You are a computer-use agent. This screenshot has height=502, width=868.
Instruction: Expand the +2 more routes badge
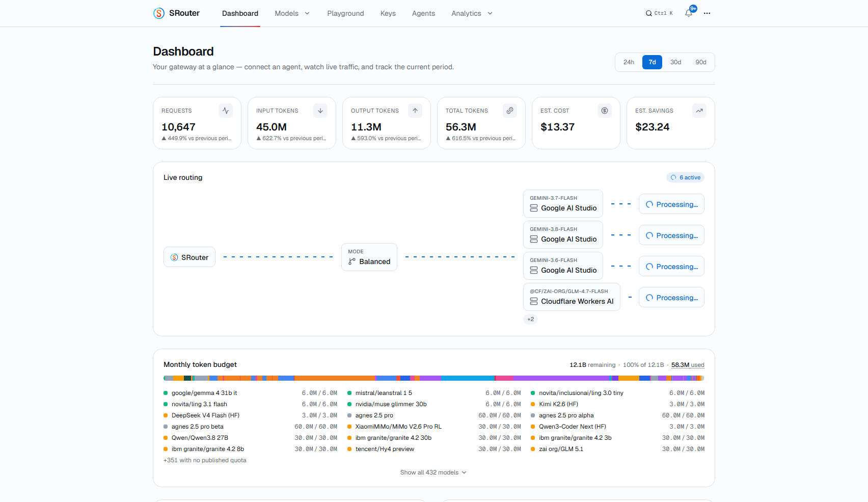click(531, 319)
